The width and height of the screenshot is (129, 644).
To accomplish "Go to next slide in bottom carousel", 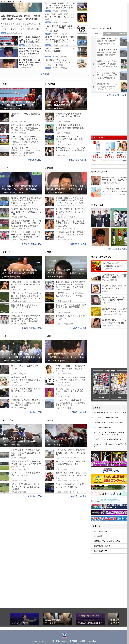I will (124, 617).
